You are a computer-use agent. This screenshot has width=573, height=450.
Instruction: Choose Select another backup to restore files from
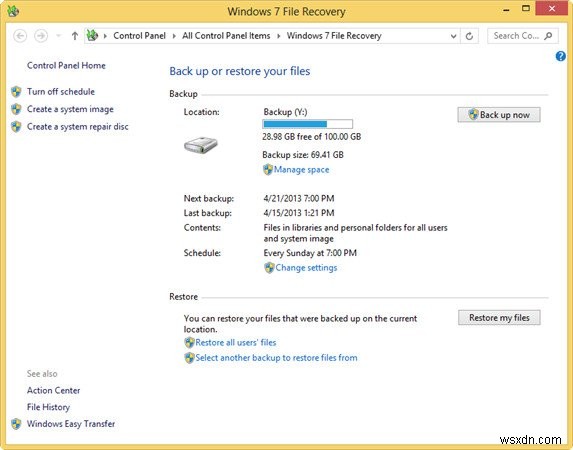point(276,358)
